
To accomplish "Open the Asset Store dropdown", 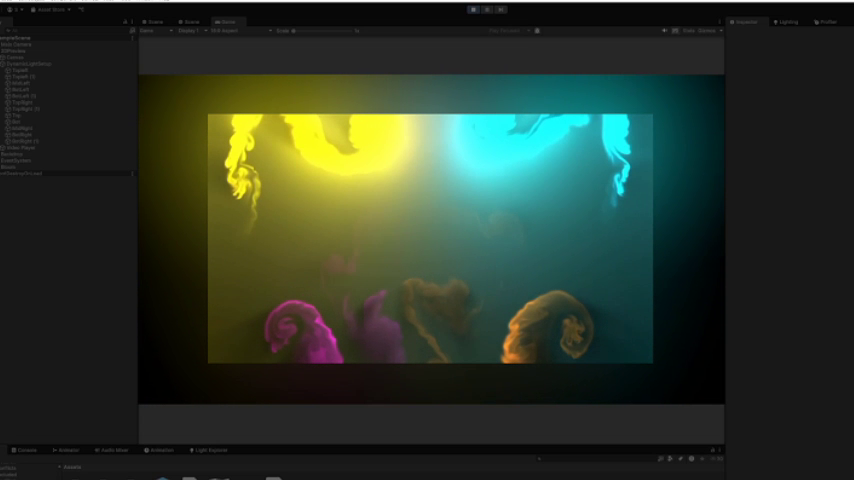I will point(51,10).
